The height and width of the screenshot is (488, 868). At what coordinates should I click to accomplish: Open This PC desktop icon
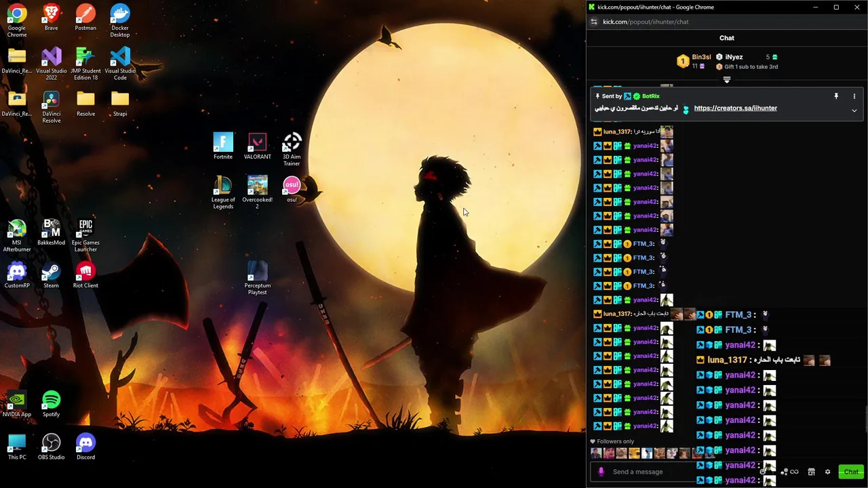coord(17,447)
